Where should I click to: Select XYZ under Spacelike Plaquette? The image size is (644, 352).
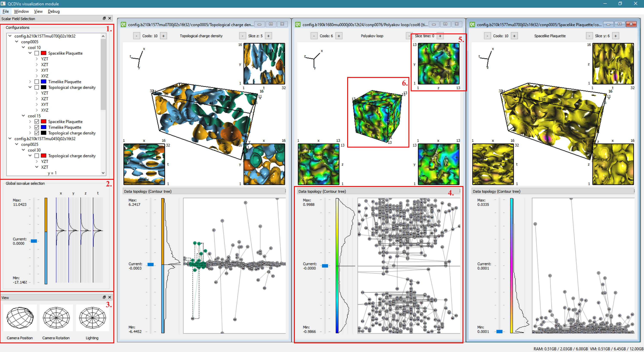pyautogui.click(x=45, y=76)
